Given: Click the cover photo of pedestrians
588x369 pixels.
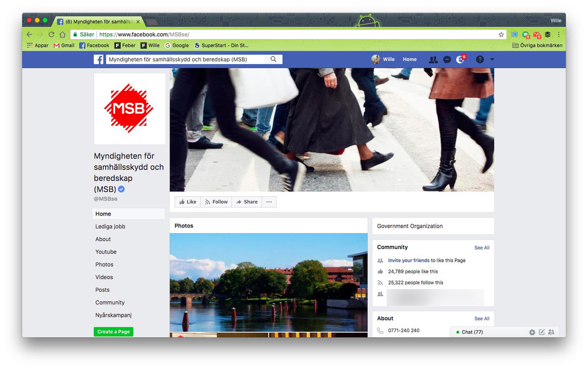Looking at the screenshot, I should 332,130.
